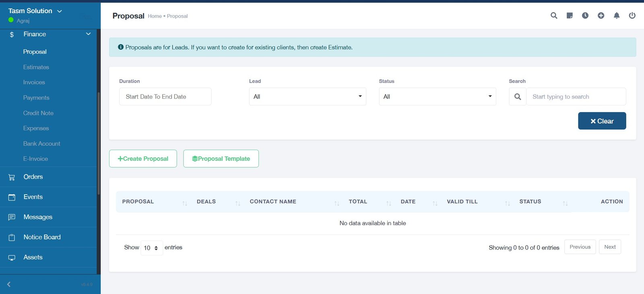
Task: Open E-Invoice in the sidebar
Action: pos(35,159)
